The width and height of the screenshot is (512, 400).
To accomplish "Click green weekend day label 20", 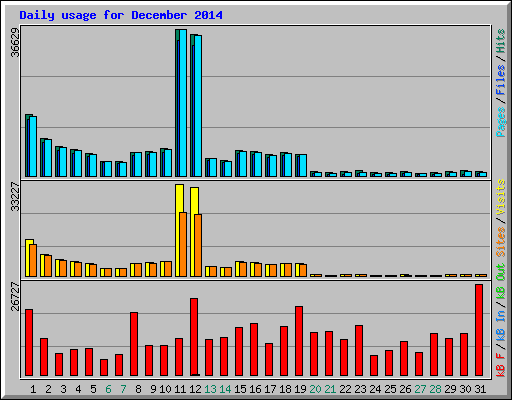I will pos(315,389).
